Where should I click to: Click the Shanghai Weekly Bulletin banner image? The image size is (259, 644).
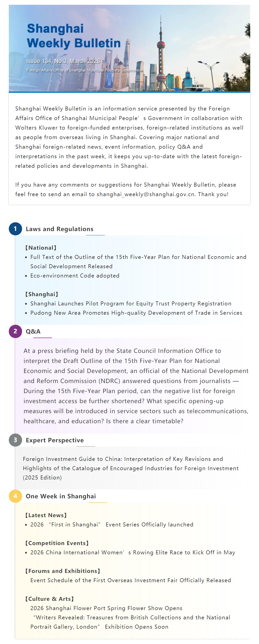(129, 48)
